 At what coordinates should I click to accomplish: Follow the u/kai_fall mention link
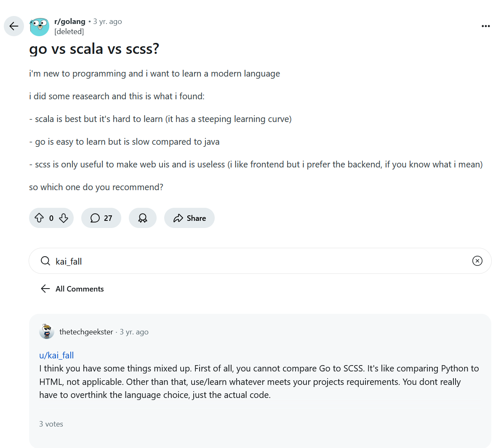click(56, 355)
